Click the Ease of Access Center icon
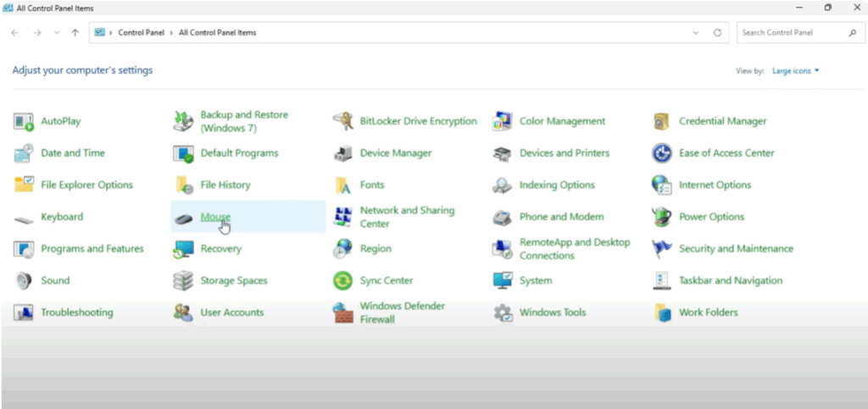 [x=661, y=153]
